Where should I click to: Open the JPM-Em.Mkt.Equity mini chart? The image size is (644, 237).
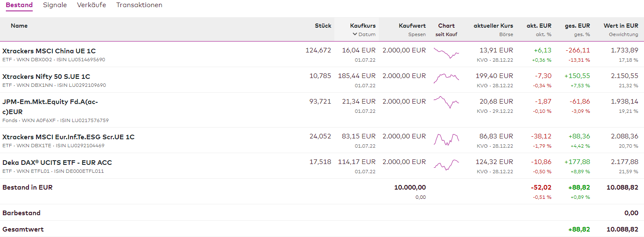(x=446, y=102)
